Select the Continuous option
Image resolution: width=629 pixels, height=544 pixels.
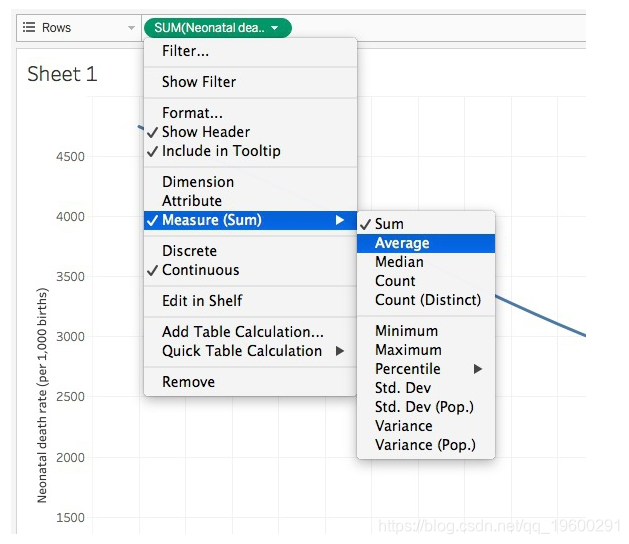pos(250,270)
